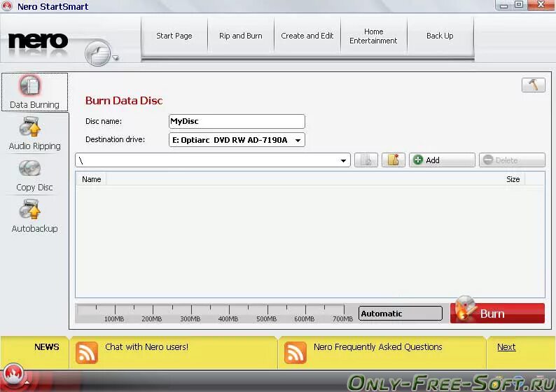556x392 pixels.
Task: Click the Add button
Action: pos(442,160)
